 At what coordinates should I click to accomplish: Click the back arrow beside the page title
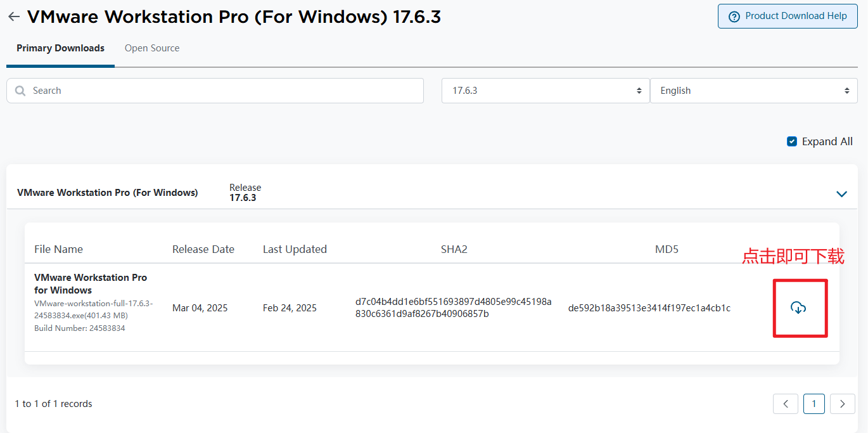pos(13,16)
